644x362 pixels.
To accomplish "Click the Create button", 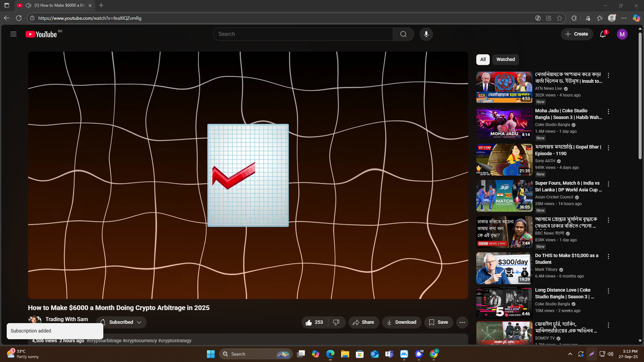I will coord(577,34).
